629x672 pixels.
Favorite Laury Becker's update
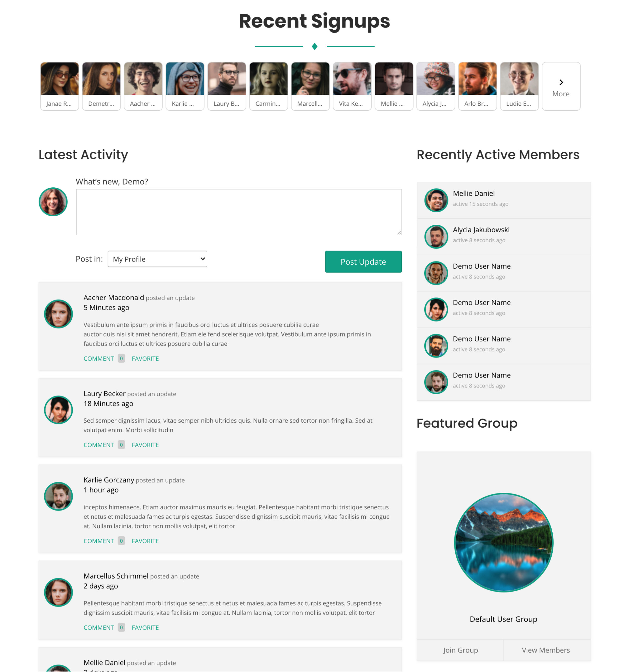pos(145,445)
